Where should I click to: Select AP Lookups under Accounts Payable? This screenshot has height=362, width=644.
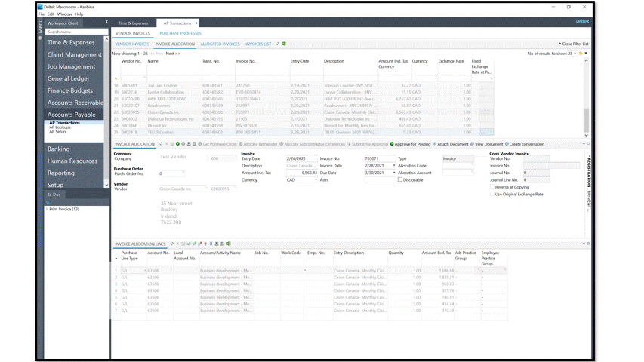[x=60, y=127]
